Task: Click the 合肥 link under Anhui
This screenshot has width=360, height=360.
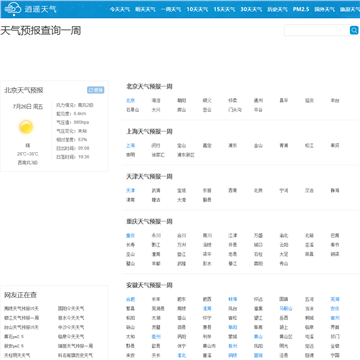Action: [x=130, y=299]
